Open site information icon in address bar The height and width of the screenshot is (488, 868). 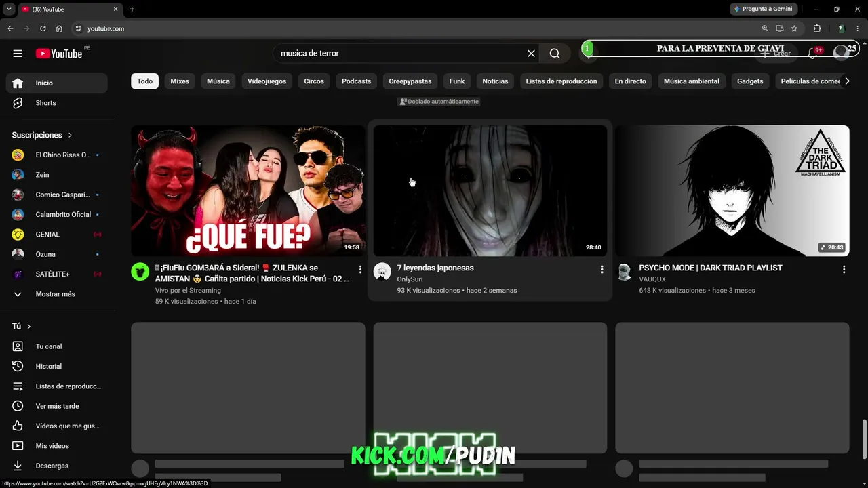78,28
